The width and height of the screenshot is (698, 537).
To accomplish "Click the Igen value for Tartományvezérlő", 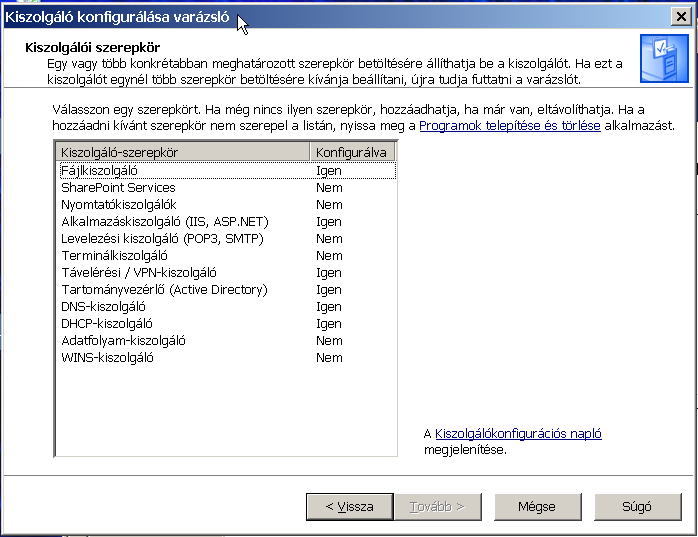I will tap(329, 290).
